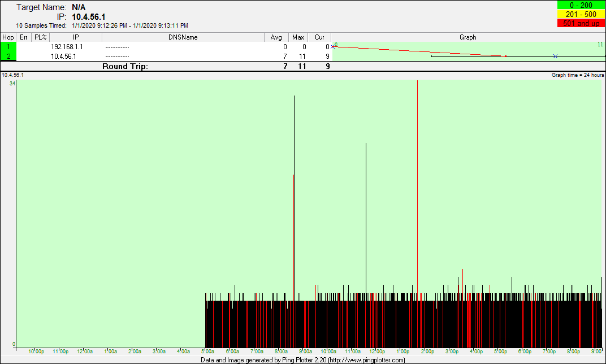606x364 pixels.
Task: Click the red dot on hop 2 graph line
Action: [505, 56]
